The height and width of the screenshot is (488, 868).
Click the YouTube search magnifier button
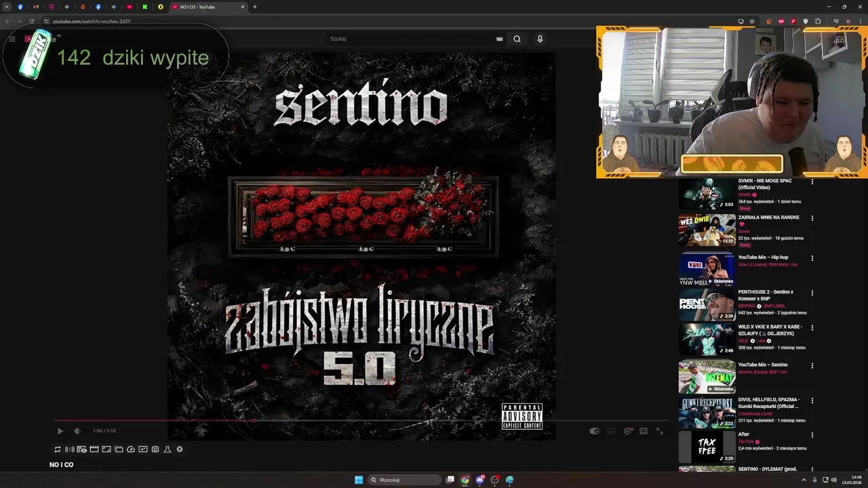[517, 39]
